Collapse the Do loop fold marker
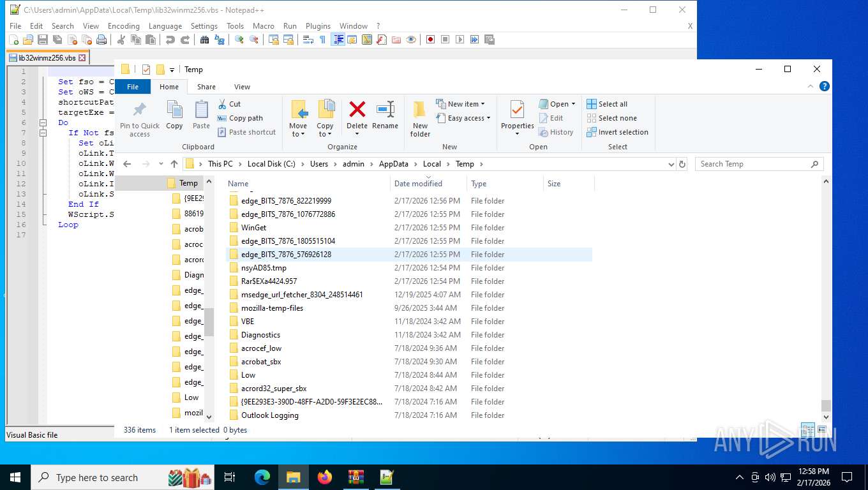The width and height of the screenshot is (868, 490). [43, 122]
